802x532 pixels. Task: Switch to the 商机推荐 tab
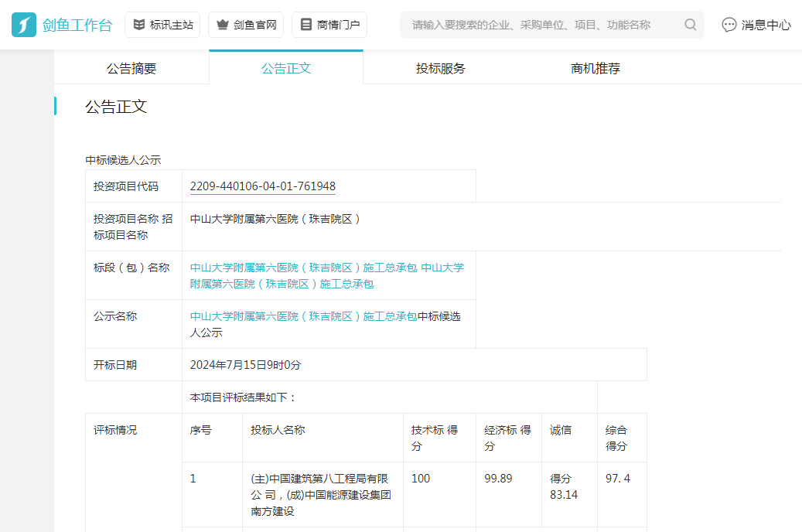point(596,68)
